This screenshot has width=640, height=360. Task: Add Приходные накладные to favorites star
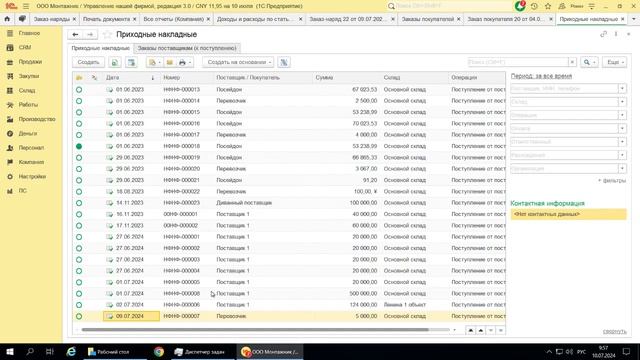(107, 34)
